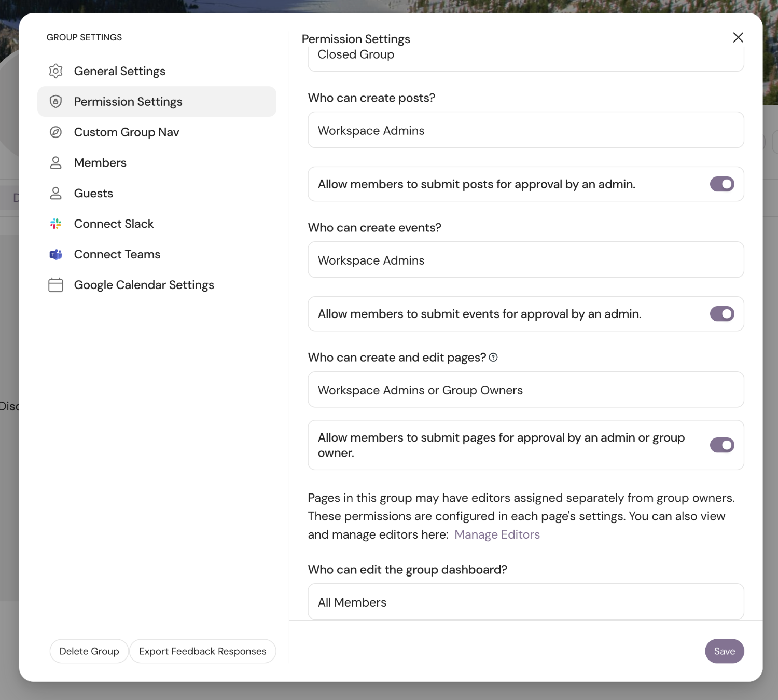Click the Members person icon
Viewport: 778px width, 700px height.
pos(55,163)
